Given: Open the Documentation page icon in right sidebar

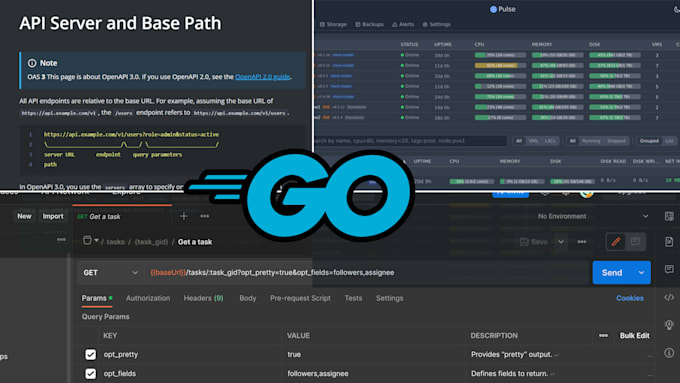Looking at the screenshot, I should 669,242.
